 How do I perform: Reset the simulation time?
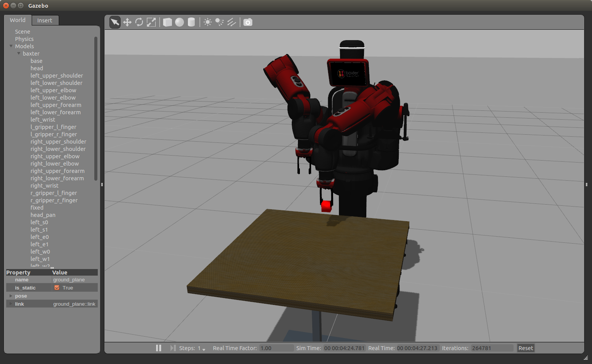click(x=526, y=348)
